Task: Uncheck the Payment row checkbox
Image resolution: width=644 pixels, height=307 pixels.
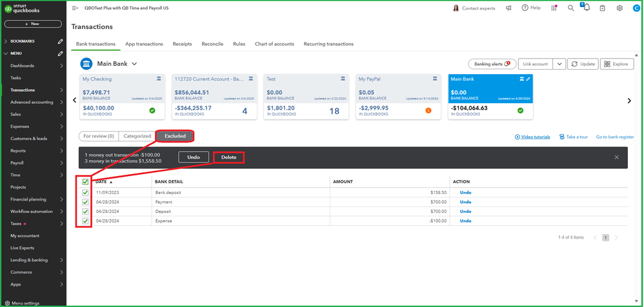Action: (x=85, y=202)
